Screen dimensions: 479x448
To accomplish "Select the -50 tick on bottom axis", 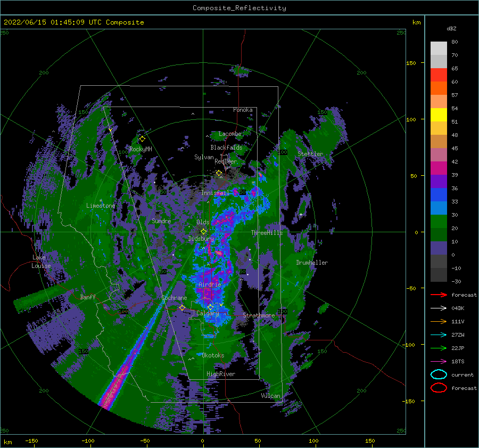I will tap(145, 441).
